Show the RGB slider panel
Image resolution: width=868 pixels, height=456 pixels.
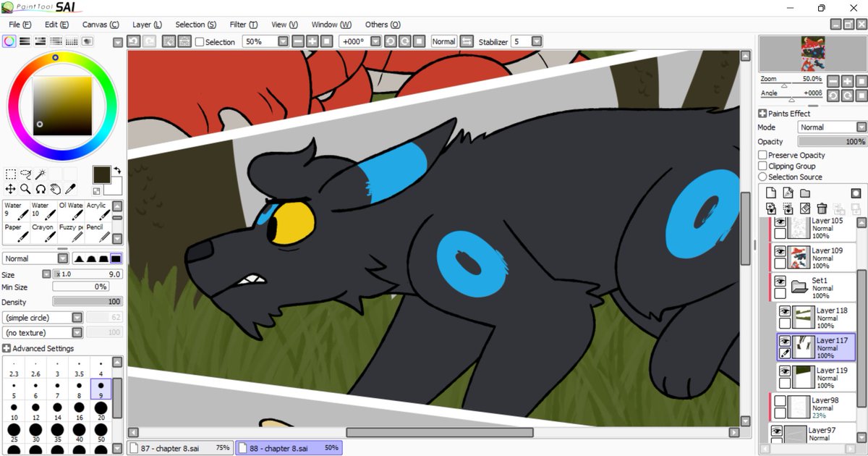(25, 41)
